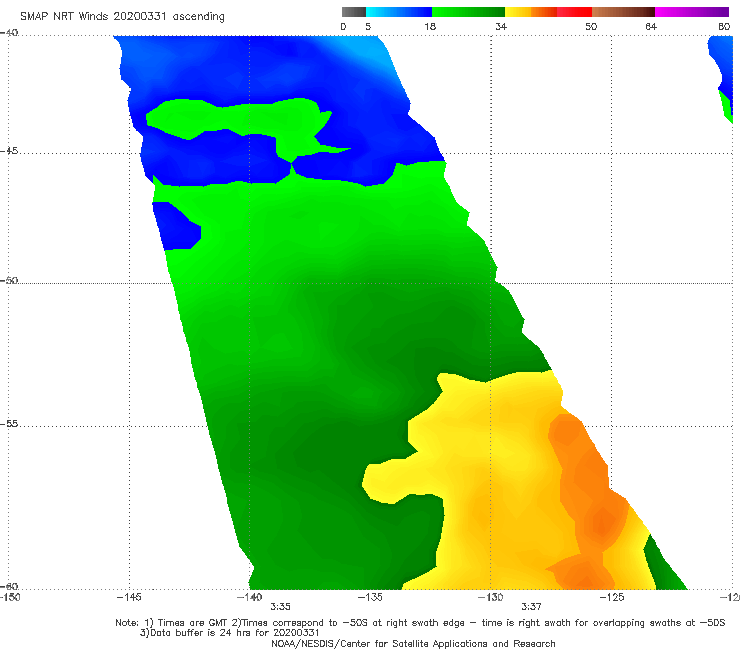The height and width of the screenshot is (650, 740).
Task: Click the color bar label '18'
Action: pos(430,26)
